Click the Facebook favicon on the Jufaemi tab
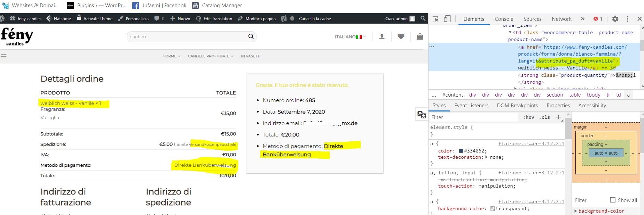Viewport: 644px width, 215px height. pos(136,6)
